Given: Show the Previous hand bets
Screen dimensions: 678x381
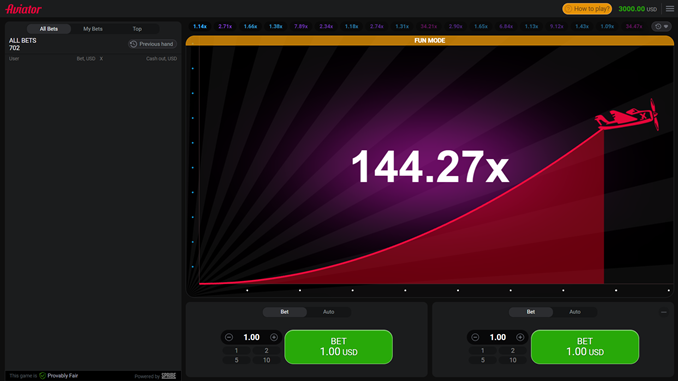Looking at the screenshot, I should (x=152, y=44).
